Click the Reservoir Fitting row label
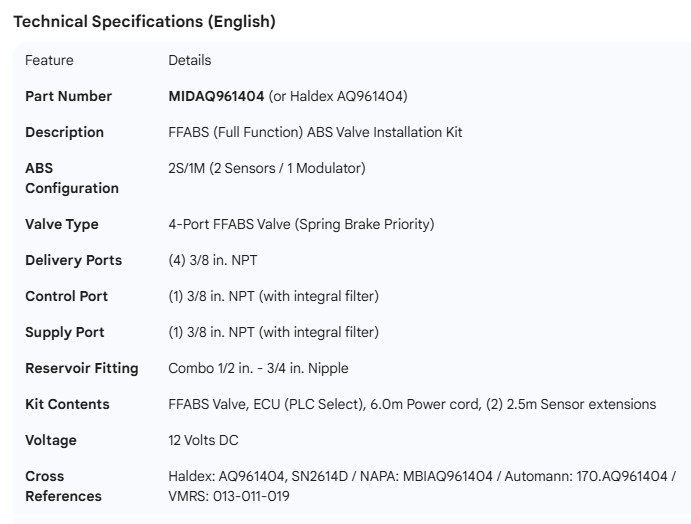The width and height of the screenshot is (691, 524). pyautogui.click(x=81, y=368)
